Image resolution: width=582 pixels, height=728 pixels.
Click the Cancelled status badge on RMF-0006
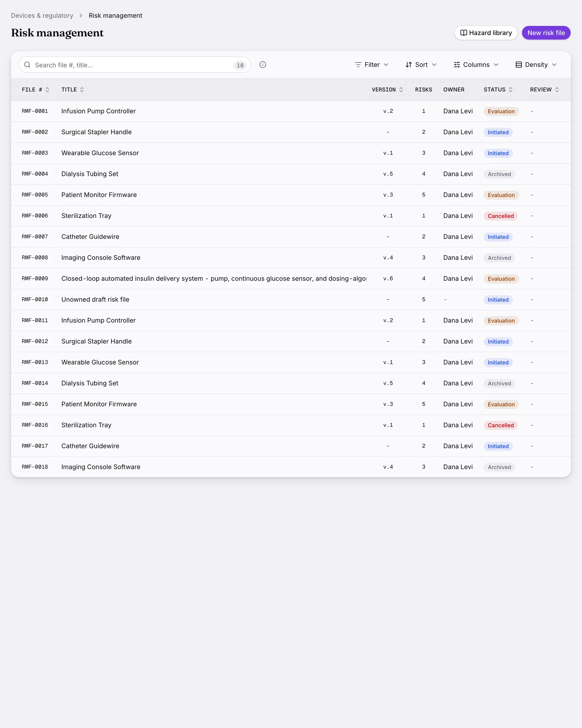[x=501, y=216]
